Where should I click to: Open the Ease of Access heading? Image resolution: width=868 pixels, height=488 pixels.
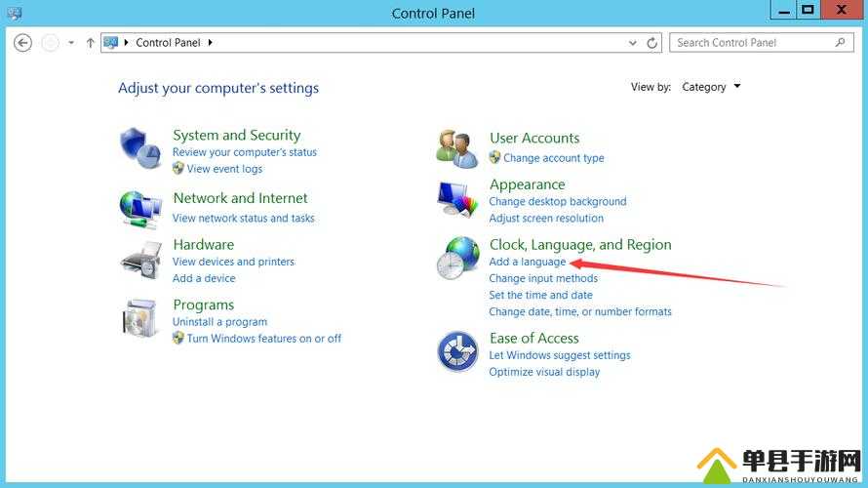(x=533, y=338)
